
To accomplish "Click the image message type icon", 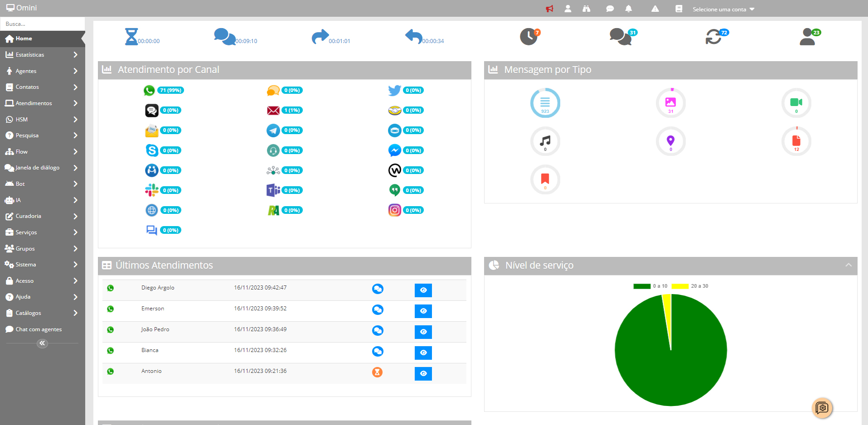I will click(x=670, y=103).
